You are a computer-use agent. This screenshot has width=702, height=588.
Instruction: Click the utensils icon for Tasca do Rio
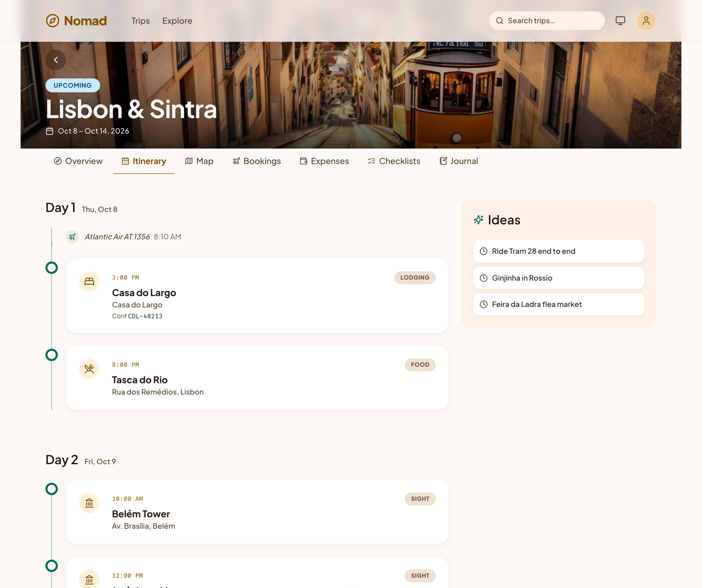click(89, 369)
